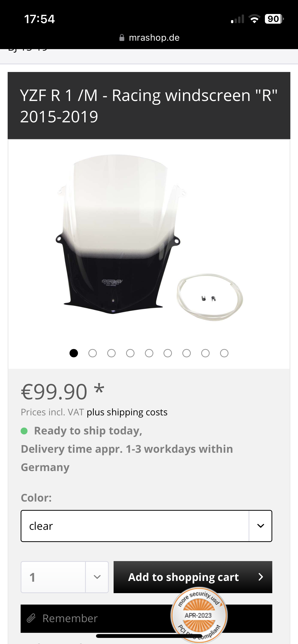The image size is (298, 644).
Task: Open the PCI security APR-2023 badge
Action: click(x=199, y=615)
